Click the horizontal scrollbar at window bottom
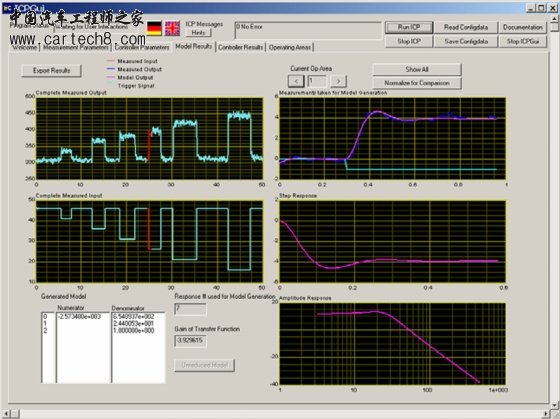This screenshot has width=560, height=419. [279, 414]
